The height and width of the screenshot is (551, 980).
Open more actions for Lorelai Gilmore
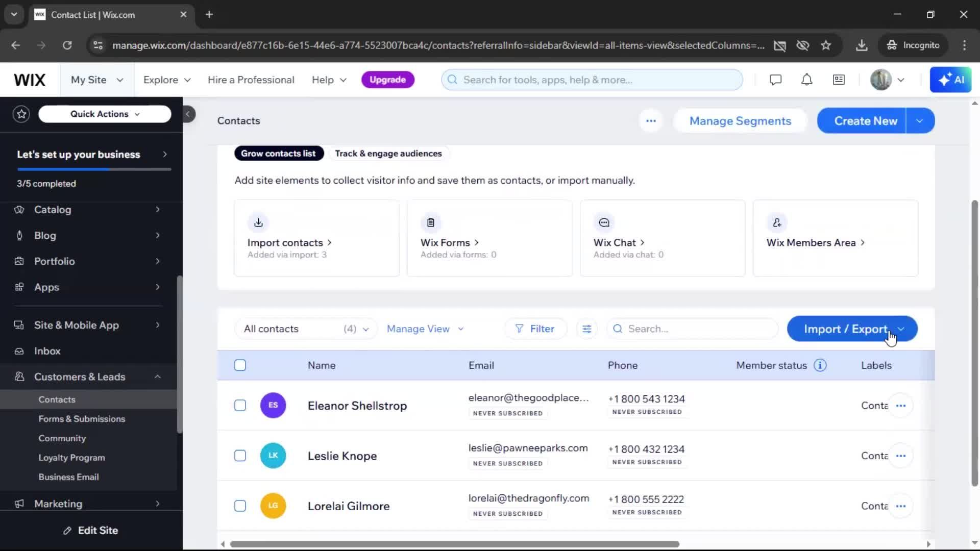click(x=900, y=506)
